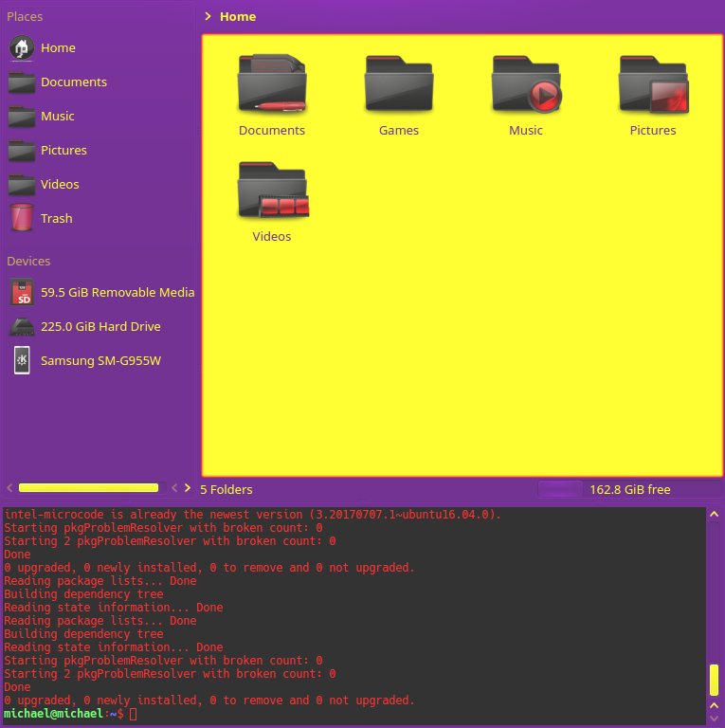Select the Pictures folder in file view
Viewport: 725px width, 728px height.
(x=653, y=84)
